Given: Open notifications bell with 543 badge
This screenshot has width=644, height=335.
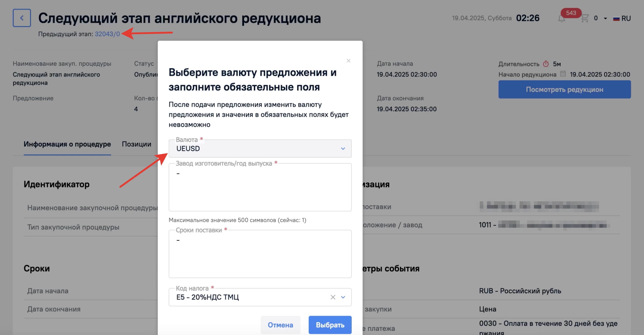Looking at the screenshot, I should 562,19.
